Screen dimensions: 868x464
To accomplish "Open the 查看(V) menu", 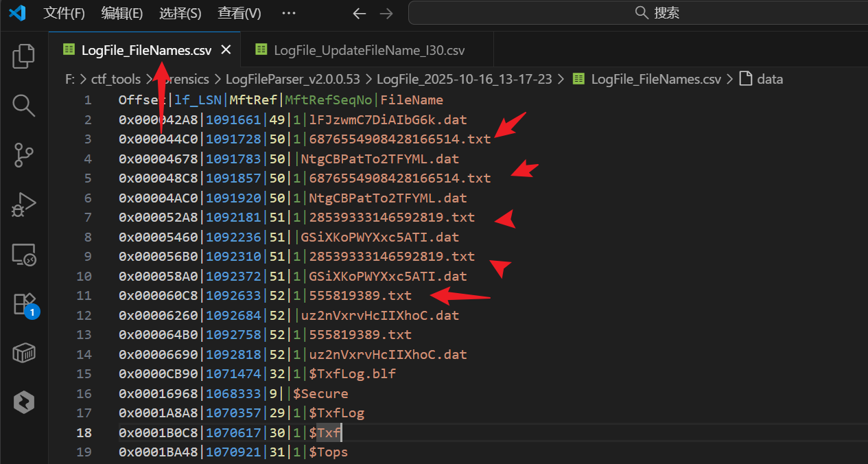I will click(x=239, y=13).
